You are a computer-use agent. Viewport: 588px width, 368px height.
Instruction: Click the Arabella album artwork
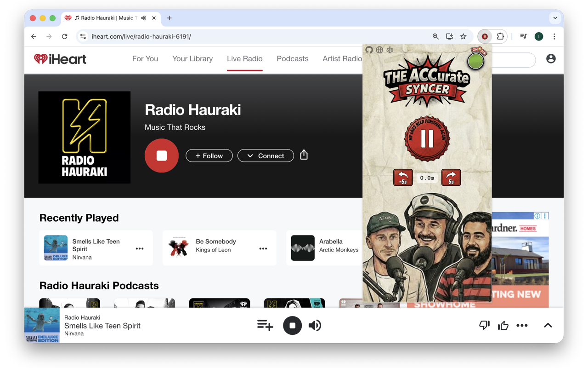pos(303,248)
